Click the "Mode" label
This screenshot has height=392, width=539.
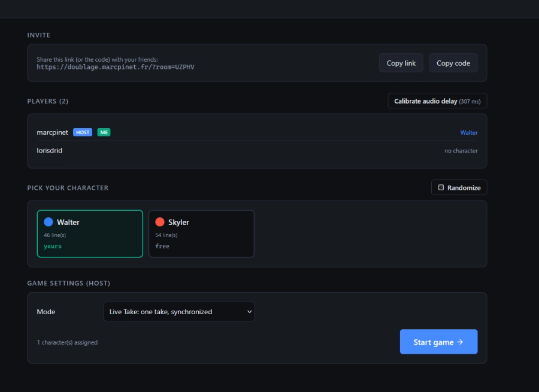(x=46, y=312)
